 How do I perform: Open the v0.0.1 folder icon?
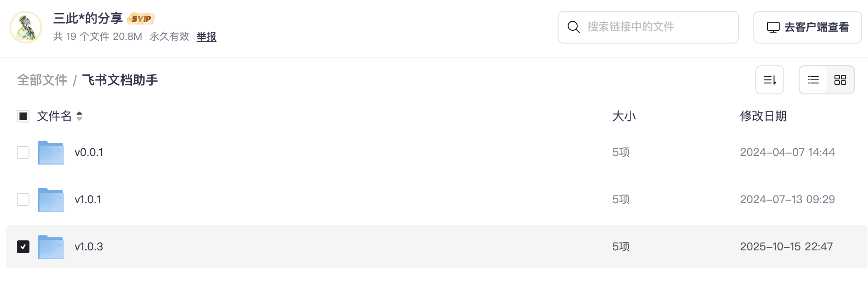pyautogui.click(x=51, y=153)
